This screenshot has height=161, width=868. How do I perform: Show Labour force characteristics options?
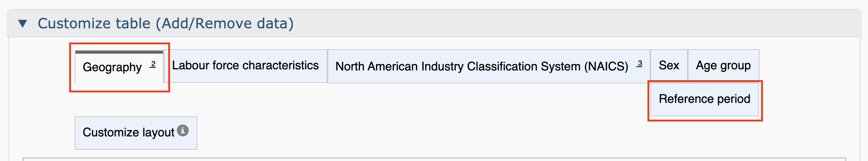[x=246, y=66]
